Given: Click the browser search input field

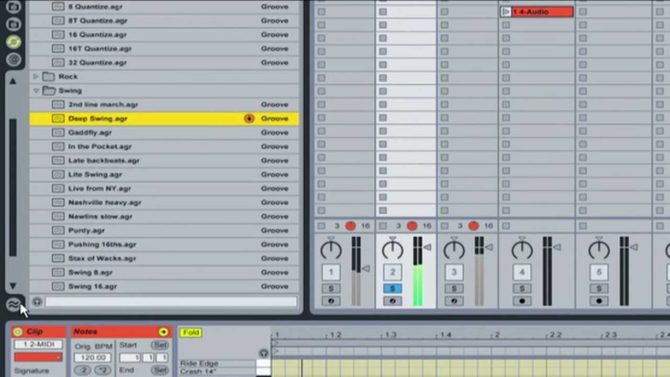Looking at the screenshot, I should click(x=171, y=302).
